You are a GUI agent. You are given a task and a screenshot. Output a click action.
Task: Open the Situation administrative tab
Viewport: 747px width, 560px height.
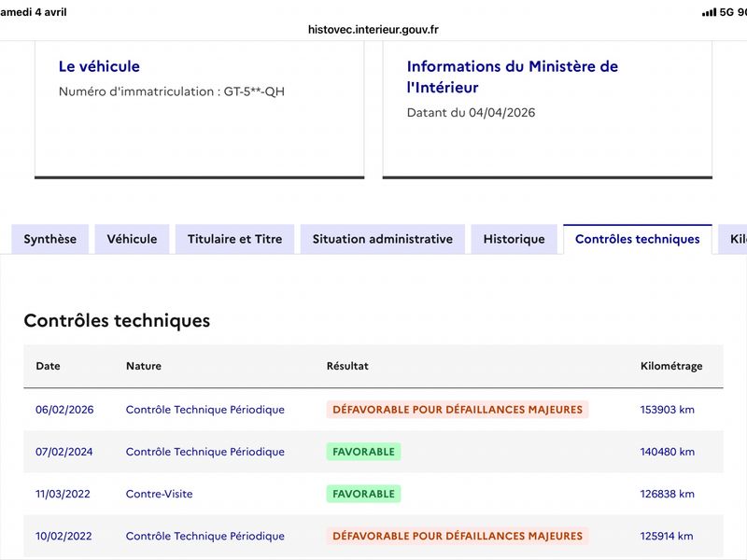point(383,239)
